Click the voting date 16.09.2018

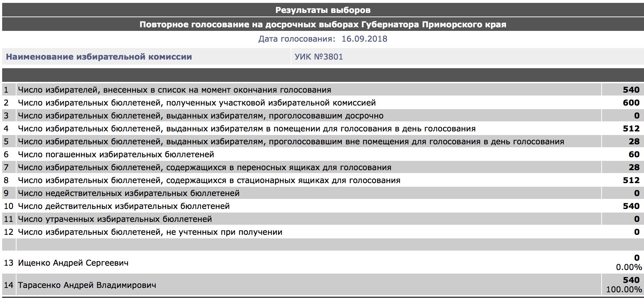[364, 39]
